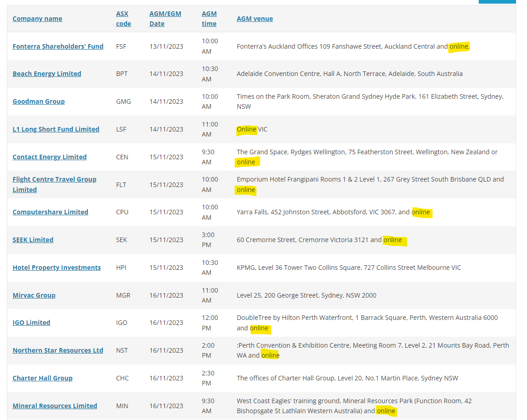Sort the table by Company name header

[x=37, y=19]
